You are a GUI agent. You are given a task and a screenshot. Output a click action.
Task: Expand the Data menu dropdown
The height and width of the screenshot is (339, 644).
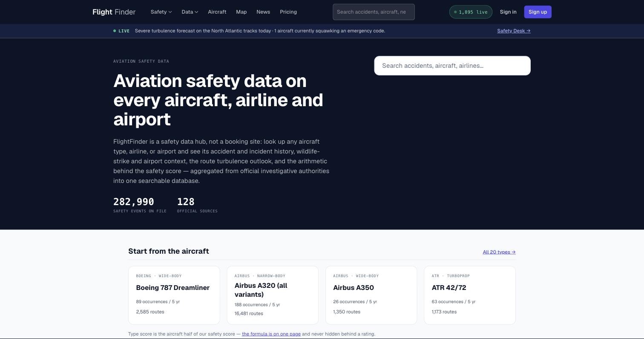190,12
